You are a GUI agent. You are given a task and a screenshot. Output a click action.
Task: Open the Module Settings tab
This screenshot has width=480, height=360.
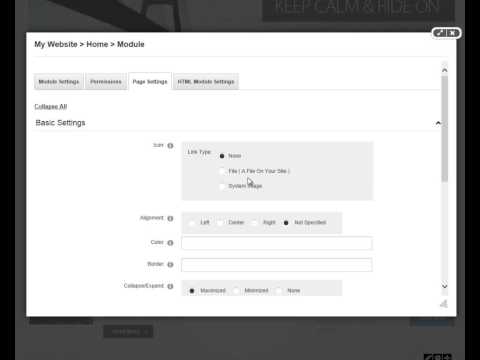(59, 82)
